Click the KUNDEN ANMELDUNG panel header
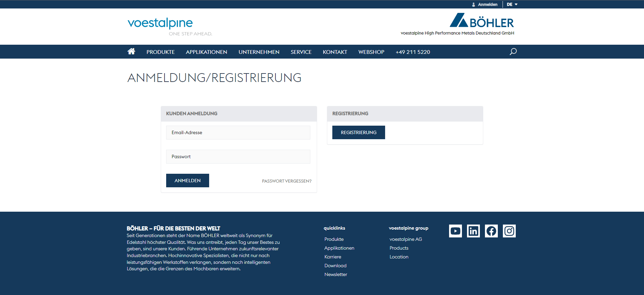 point(239,113)
